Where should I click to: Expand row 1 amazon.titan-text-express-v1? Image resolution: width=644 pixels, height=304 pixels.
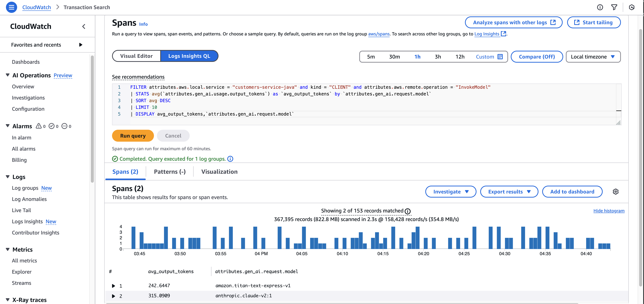click(x=114, y=286)
